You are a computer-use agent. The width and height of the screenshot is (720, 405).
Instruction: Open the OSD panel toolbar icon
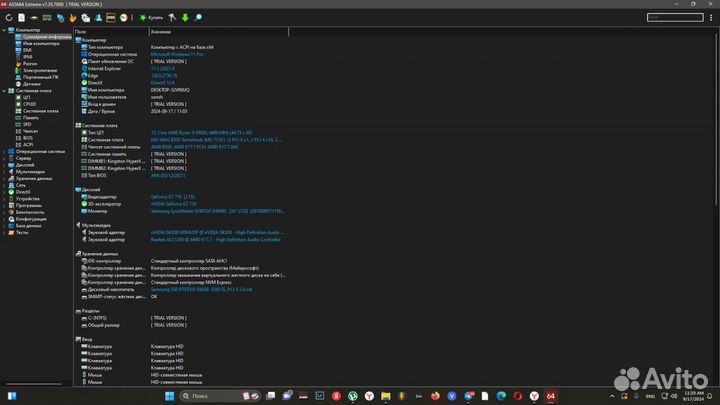pos(111,17)
